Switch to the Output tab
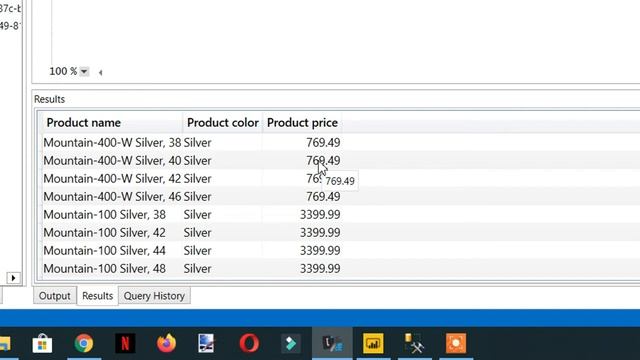The image size is (640, 360). coord(55,296)
